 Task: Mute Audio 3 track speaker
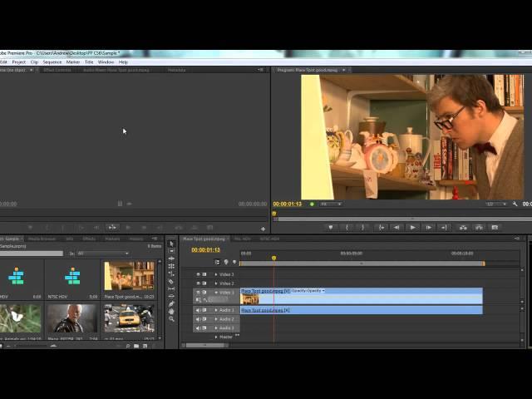coord(199,328)
